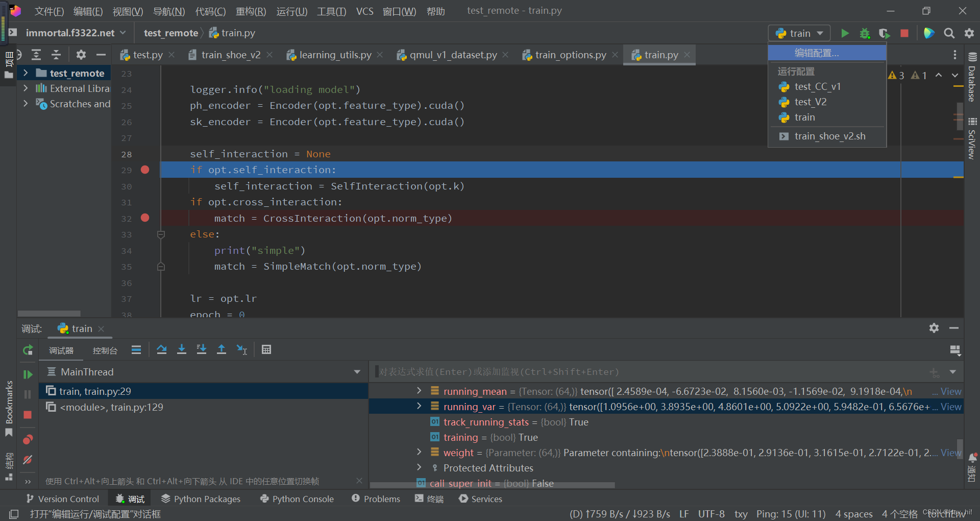The image size is (980, 521).
Task: Click the green Run button in the toolbar
Action: pos(845,33)
